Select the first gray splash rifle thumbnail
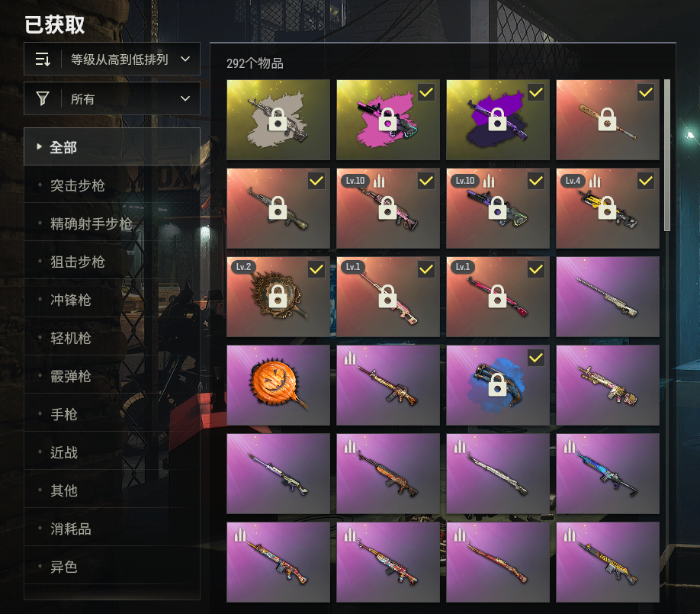700x614 pixels. click(278, 120)
